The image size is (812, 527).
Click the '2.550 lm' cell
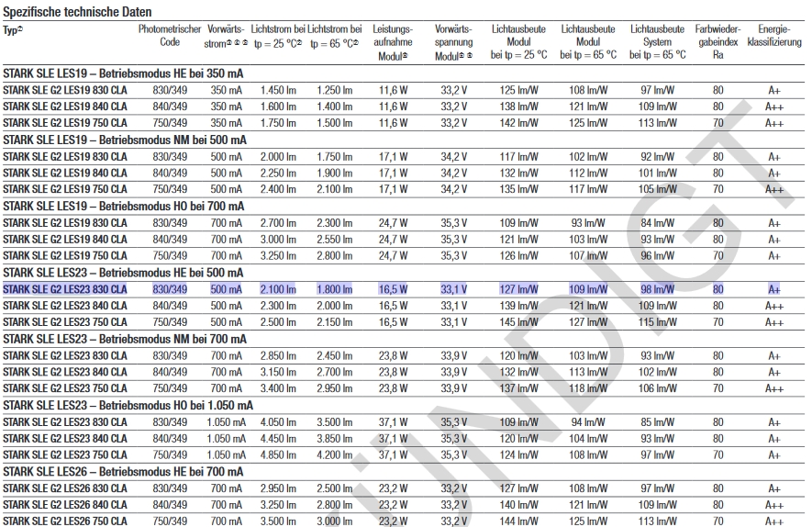click(x=335, y=240)
